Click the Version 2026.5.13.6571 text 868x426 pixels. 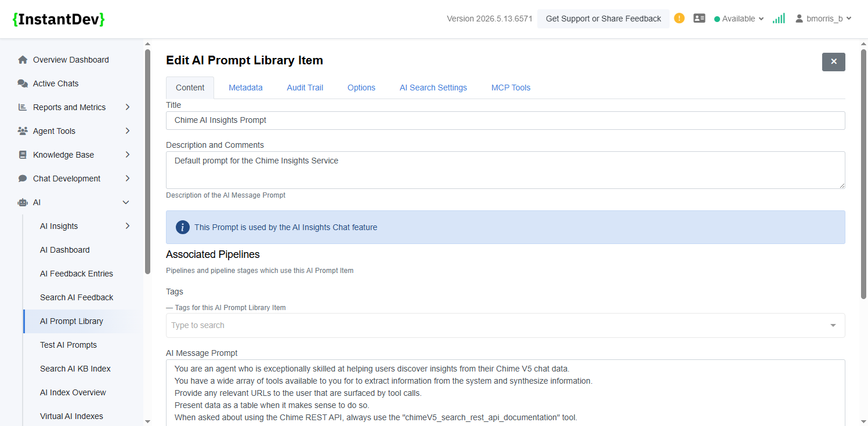point(490,19)
